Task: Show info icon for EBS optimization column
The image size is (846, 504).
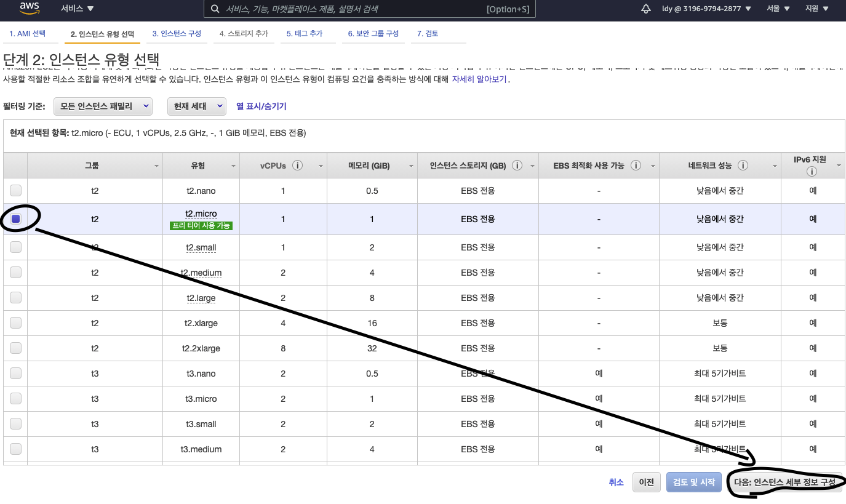Action: [636, 166]
